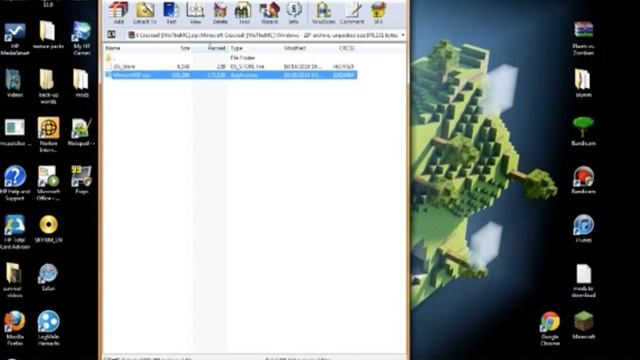Click the Find toolbar icon
The image size is (640, 360).
tap(244, 13)
